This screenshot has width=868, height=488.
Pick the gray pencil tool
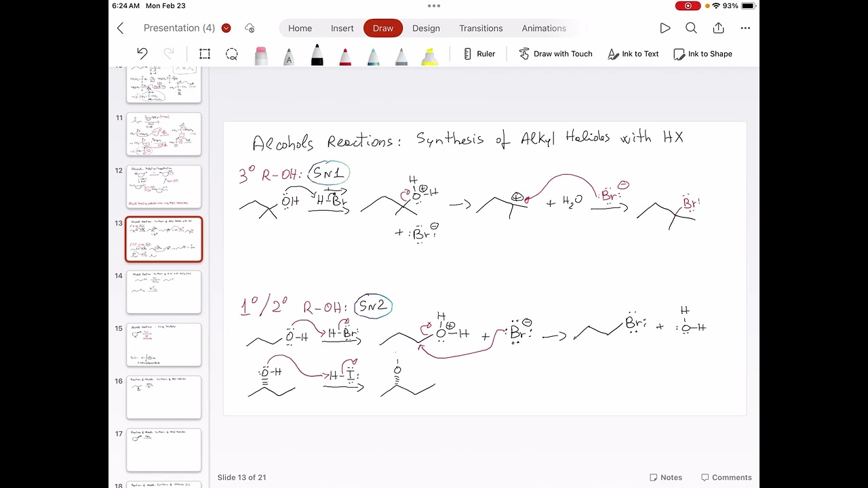[x=401, y=56]
